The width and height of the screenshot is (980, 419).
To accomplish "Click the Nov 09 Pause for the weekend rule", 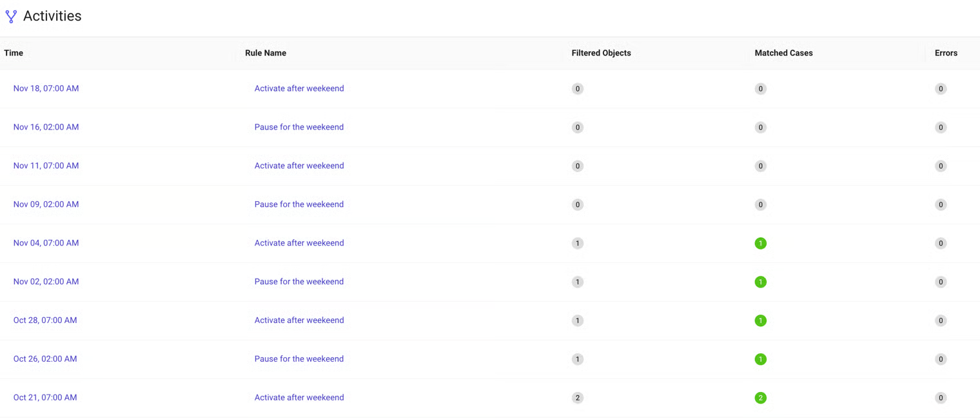I will (x=299, y=204).
